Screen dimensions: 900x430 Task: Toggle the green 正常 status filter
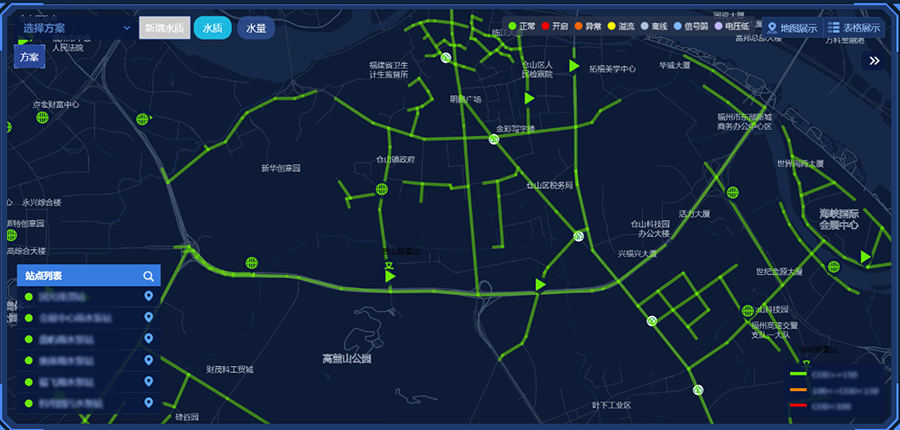(x=522, y=26)
